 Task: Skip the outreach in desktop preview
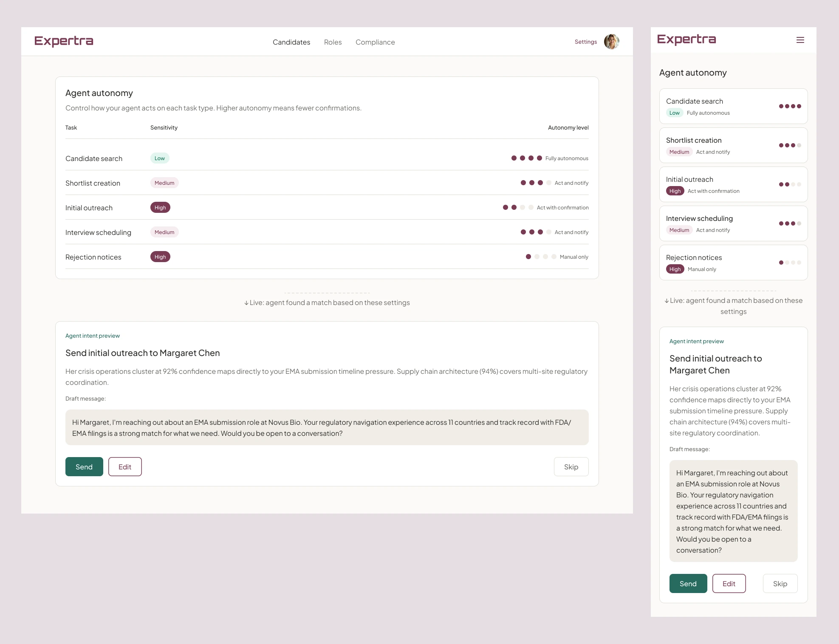(x=571, y=467)
